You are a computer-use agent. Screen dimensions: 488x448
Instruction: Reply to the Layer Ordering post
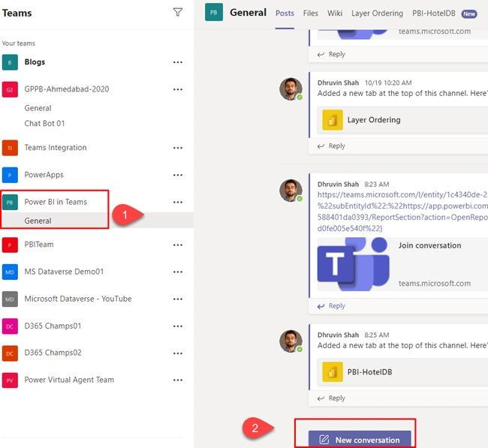coord(331,146)
